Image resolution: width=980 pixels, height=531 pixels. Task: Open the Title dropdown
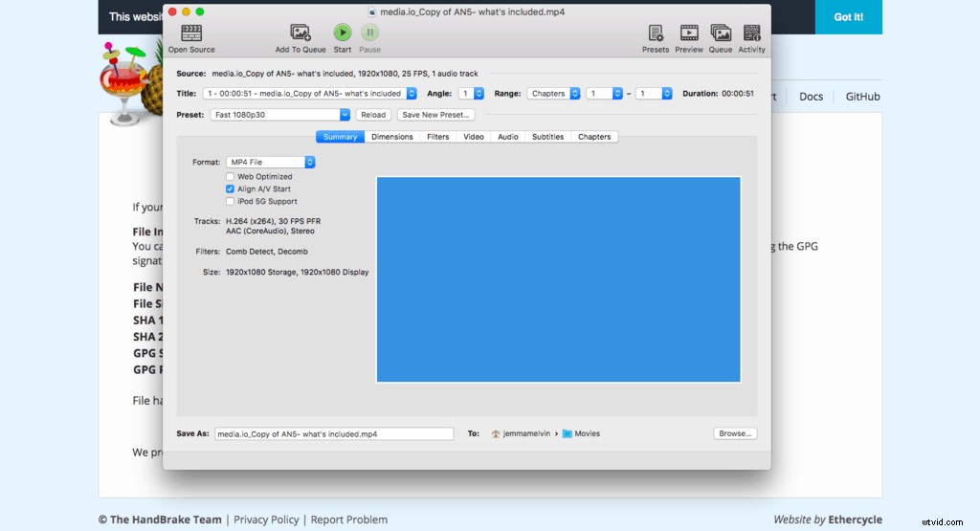(310, 94)
